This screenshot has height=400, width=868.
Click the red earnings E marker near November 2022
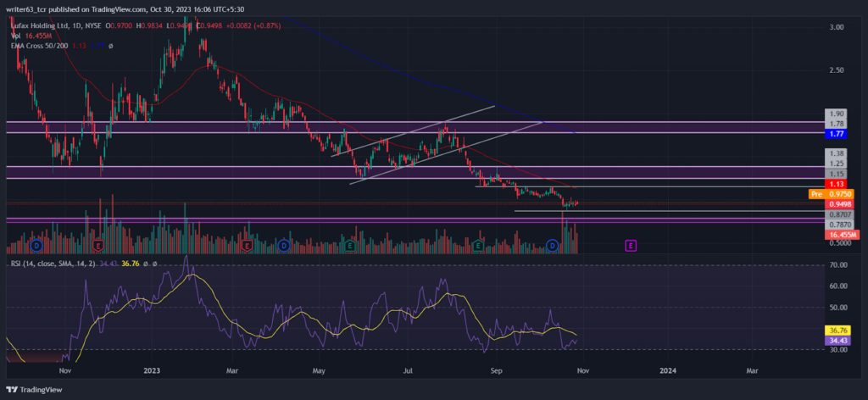point(99,245)
